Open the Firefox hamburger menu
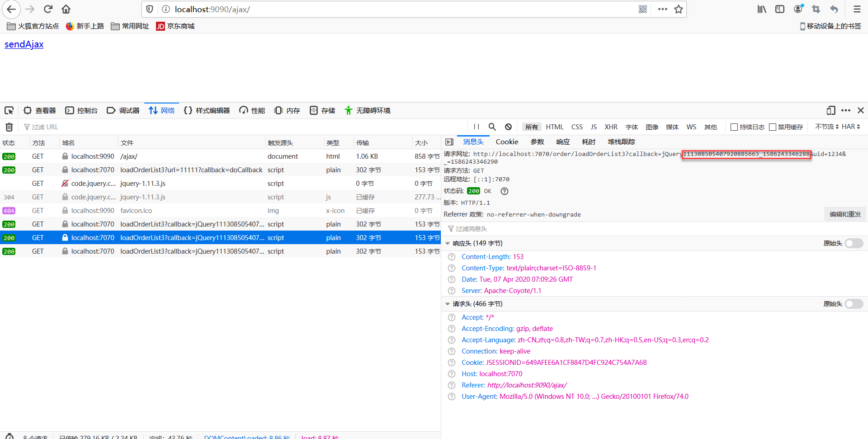868x439 pixels. 857,9
